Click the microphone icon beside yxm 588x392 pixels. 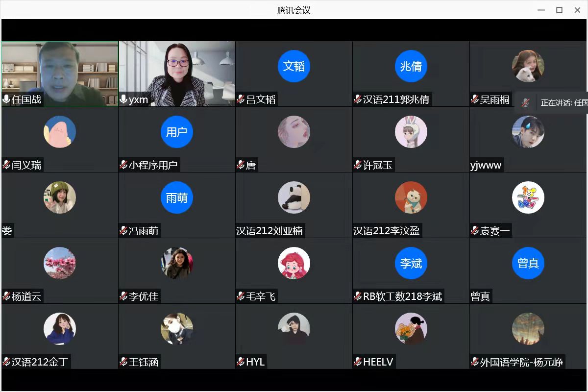123,99
